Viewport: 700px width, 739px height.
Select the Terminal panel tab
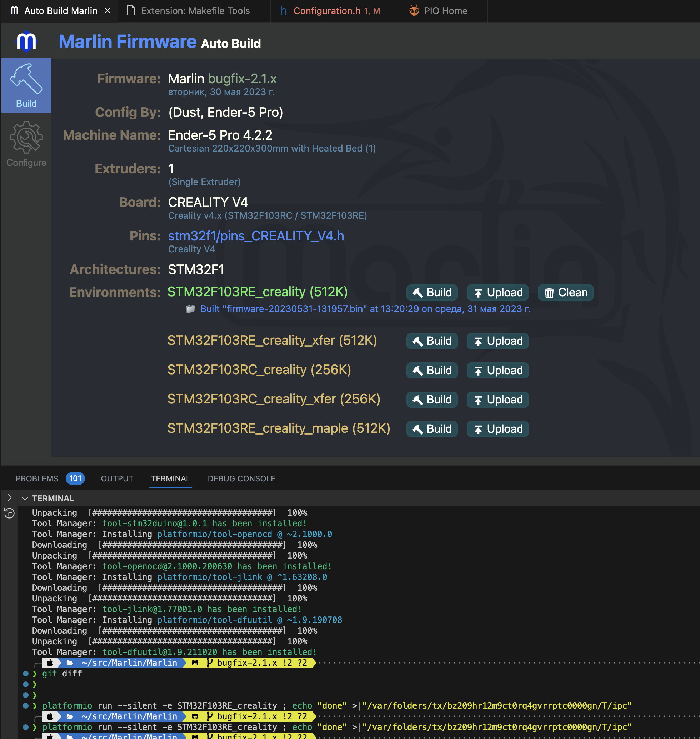(170, 478)
